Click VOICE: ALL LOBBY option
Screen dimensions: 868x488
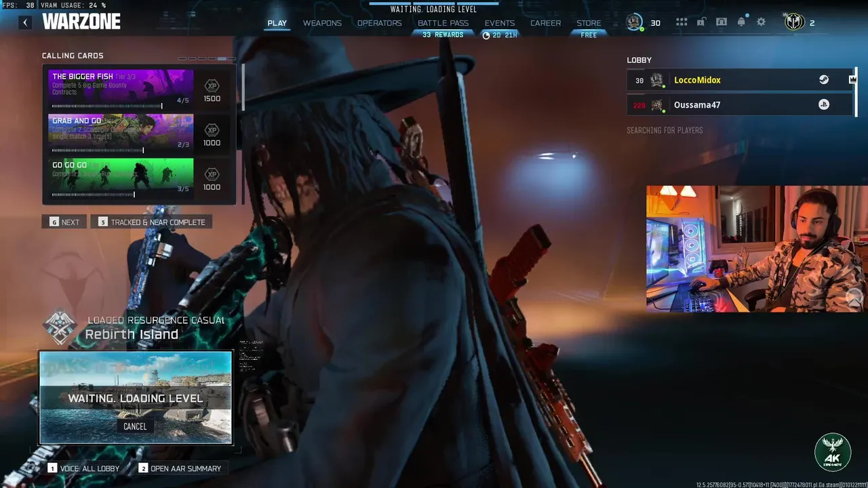[x=83, y=468]
